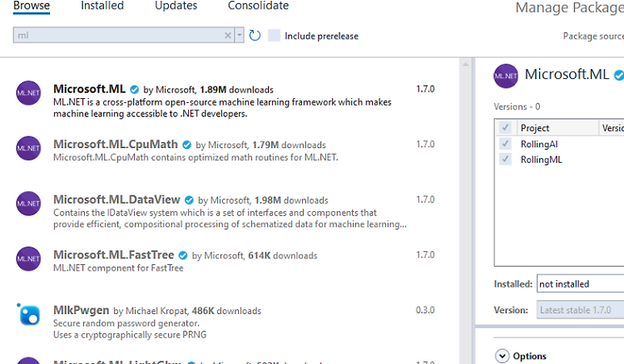Select the Microsoft.ML.CpuMath package title
Viewport: 624px width, 364px height.
point(116,145)
